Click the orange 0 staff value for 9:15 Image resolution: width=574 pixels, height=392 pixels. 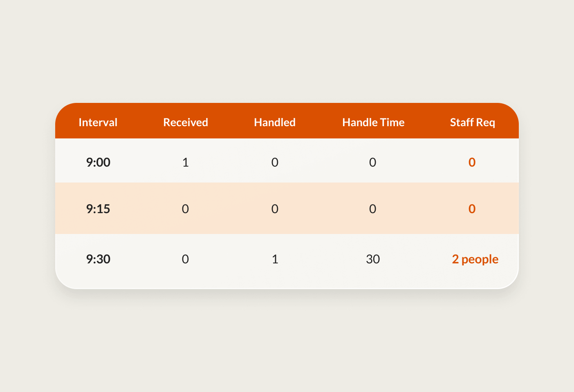(472, 209)
